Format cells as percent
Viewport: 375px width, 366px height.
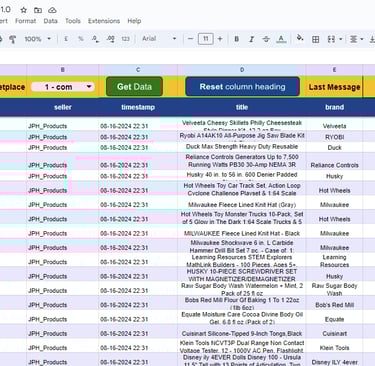tap(81, 39)
